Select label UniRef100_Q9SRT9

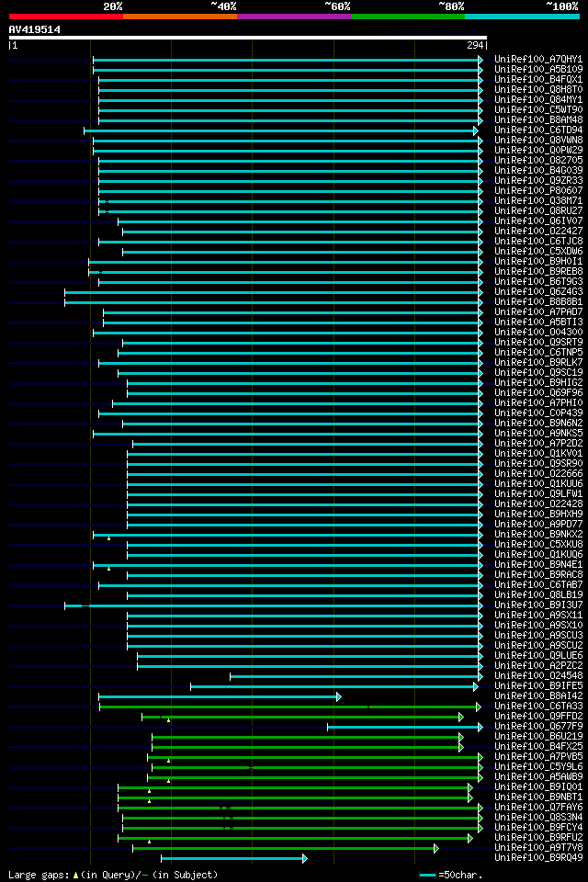click(538, 343)
